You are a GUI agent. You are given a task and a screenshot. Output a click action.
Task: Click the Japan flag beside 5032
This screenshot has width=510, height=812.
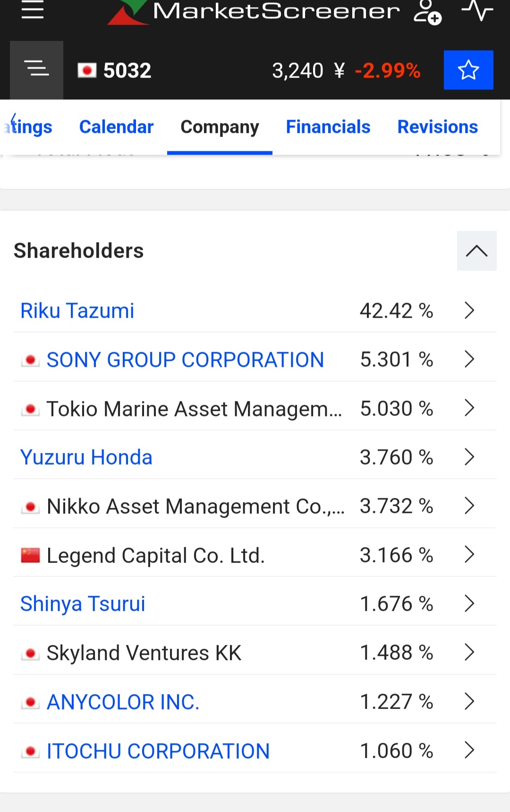[87, 70]
